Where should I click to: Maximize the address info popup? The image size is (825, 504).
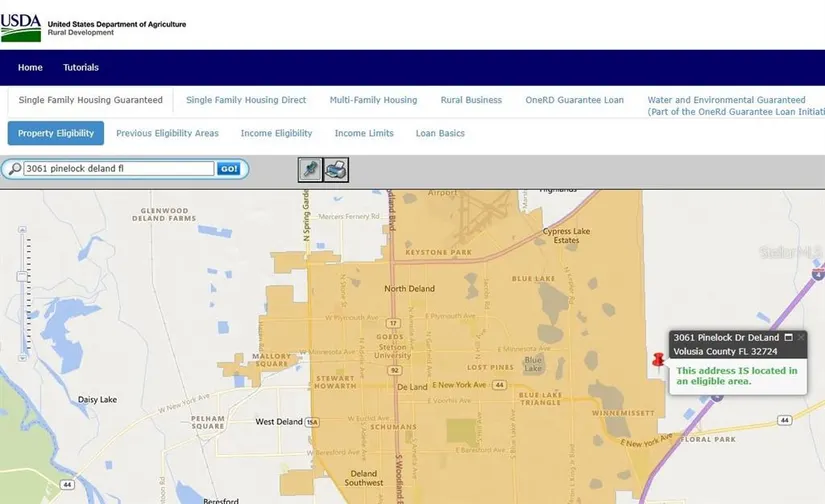point(788,338)
